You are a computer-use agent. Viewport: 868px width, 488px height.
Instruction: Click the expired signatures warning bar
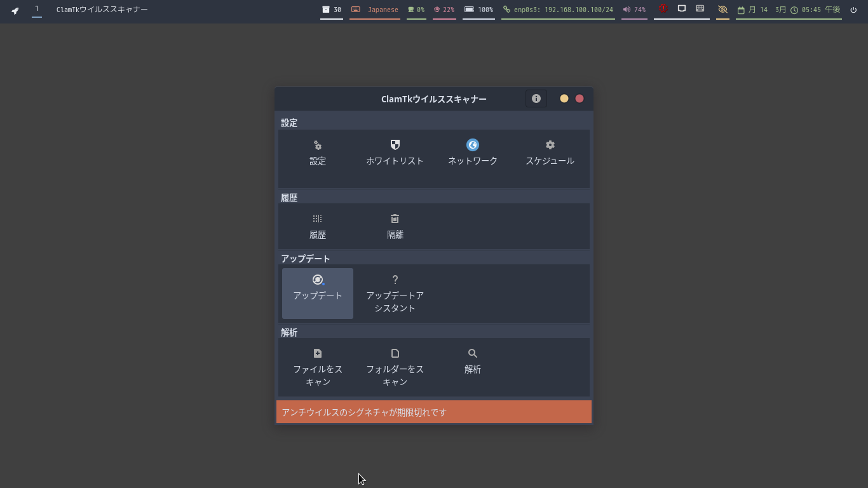434,412
